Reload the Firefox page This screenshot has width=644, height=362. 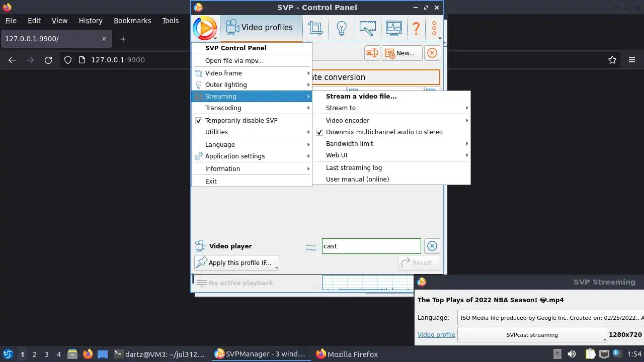48,60
